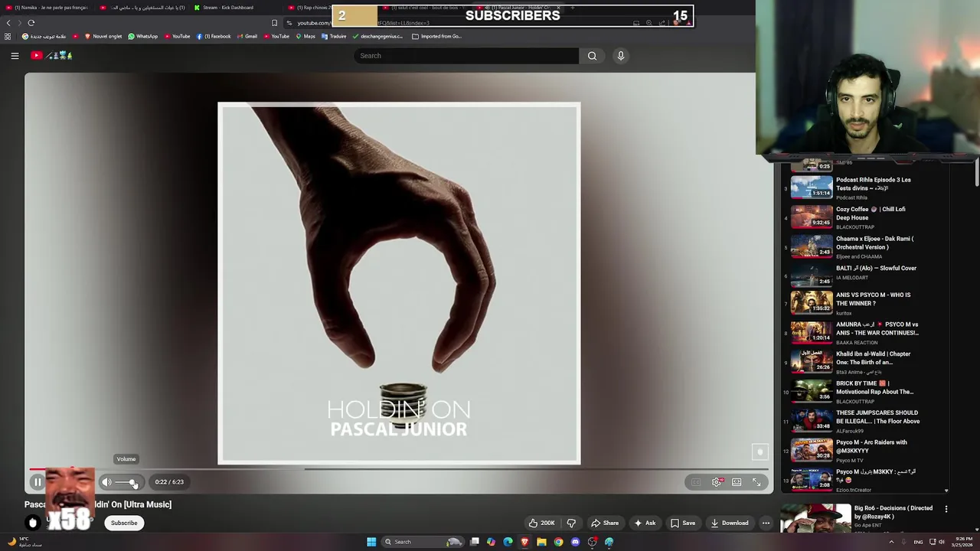Switch to the Namika browser tab
Image resolution: width=980 pixels, height=551 pixels.
[50, 8]
